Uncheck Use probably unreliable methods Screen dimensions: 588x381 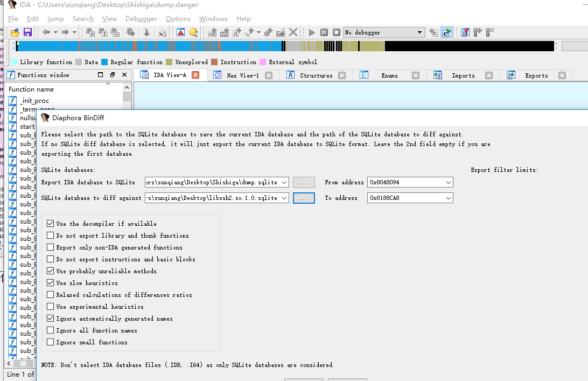pyautogui.click(x=50, y=271)
